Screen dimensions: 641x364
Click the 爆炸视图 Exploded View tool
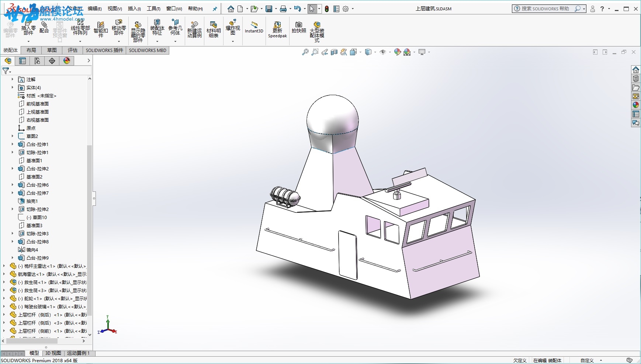[x=233, y=27]
